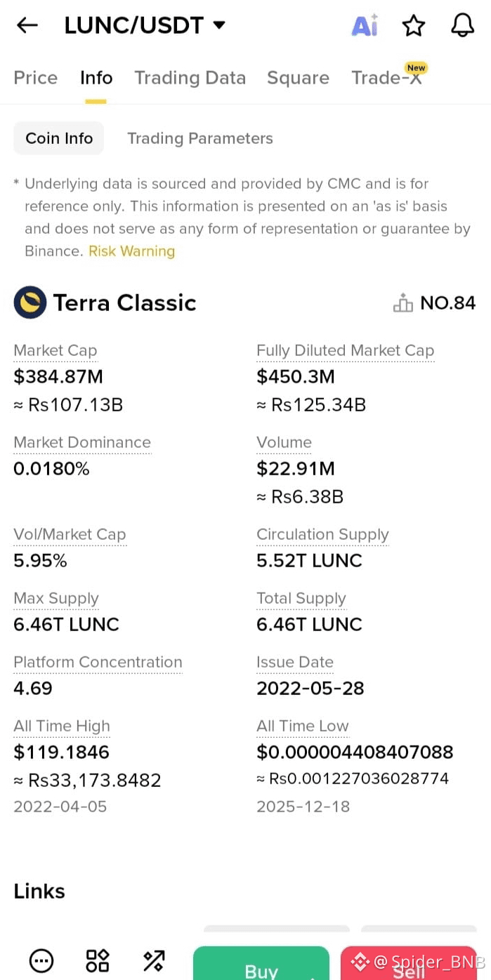This screenshot has height=980, width=491.
Task: Open the more options ellipsis icon
Action: click(x=41, y=960)
